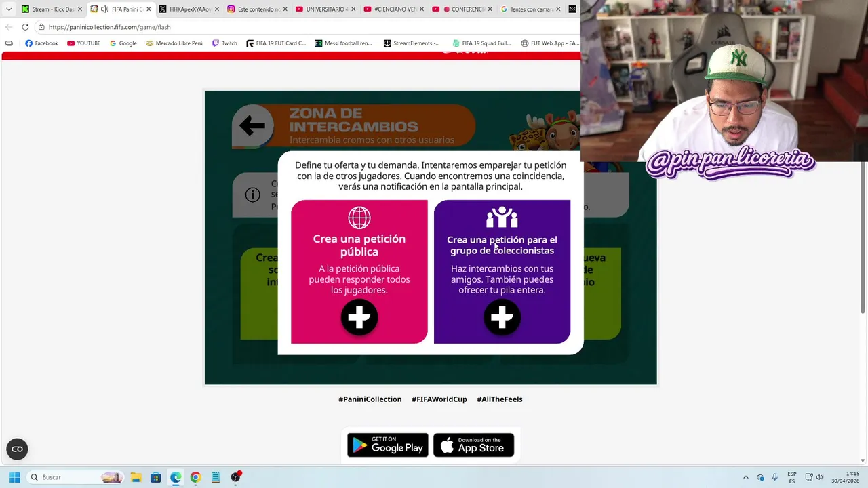Click the taskbar Buscar search box

(x=76, y=477)
